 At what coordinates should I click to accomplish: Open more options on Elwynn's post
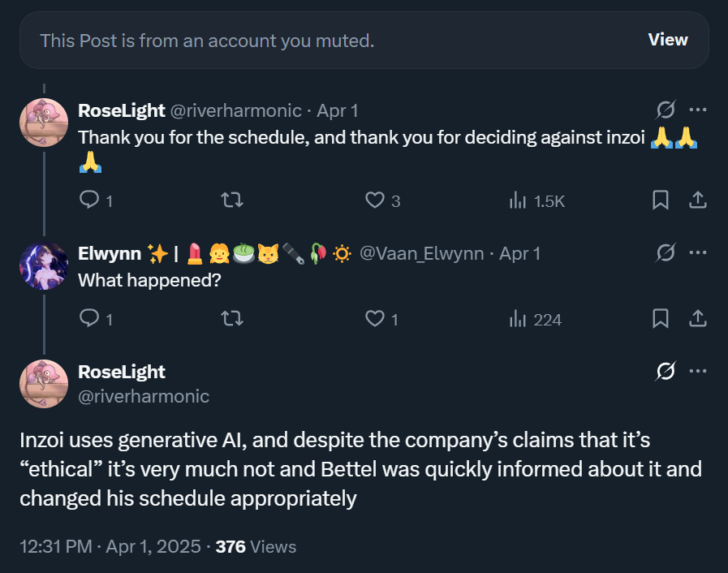(697, 253)
